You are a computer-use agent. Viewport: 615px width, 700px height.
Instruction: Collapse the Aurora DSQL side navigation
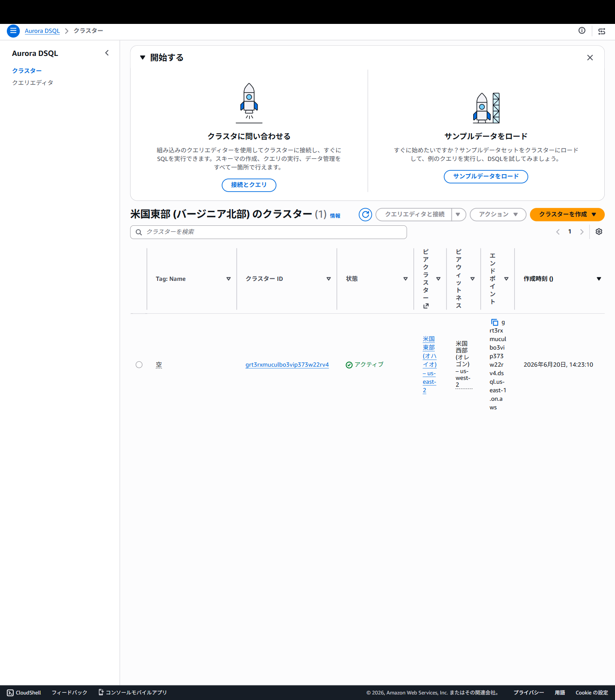tap(107, 53)
